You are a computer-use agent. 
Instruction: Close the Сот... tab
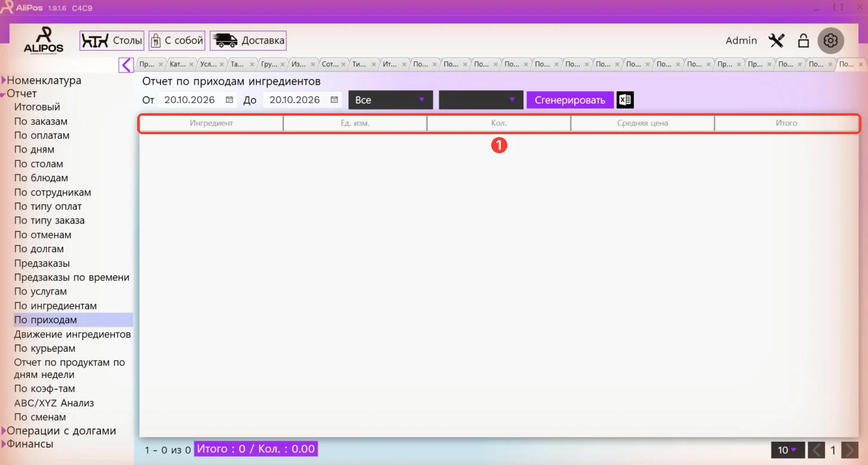pyautogui.click(x=343, y=64)
